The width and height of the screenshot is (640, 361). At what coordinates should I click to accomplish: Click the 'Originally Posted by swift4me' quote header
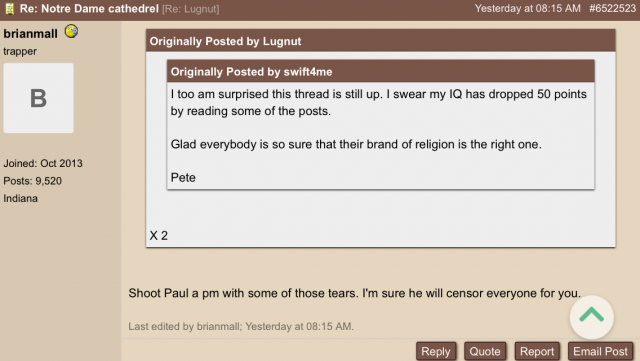click(381, 71)
